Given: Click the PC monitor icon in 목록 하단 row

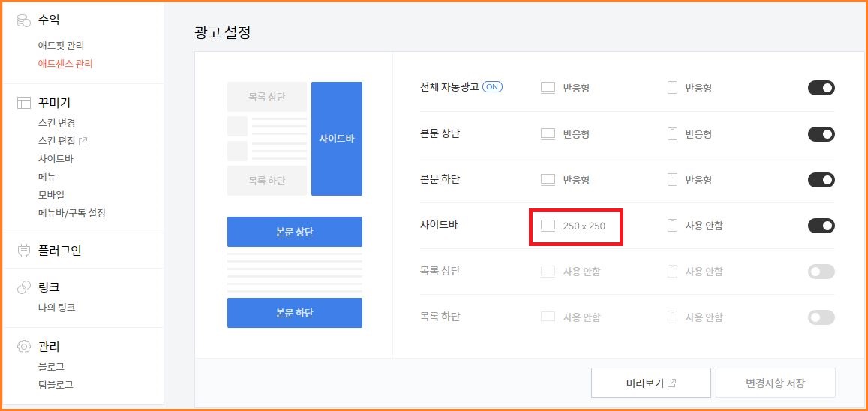Looking at the screenshot, I should coord(548,317).
